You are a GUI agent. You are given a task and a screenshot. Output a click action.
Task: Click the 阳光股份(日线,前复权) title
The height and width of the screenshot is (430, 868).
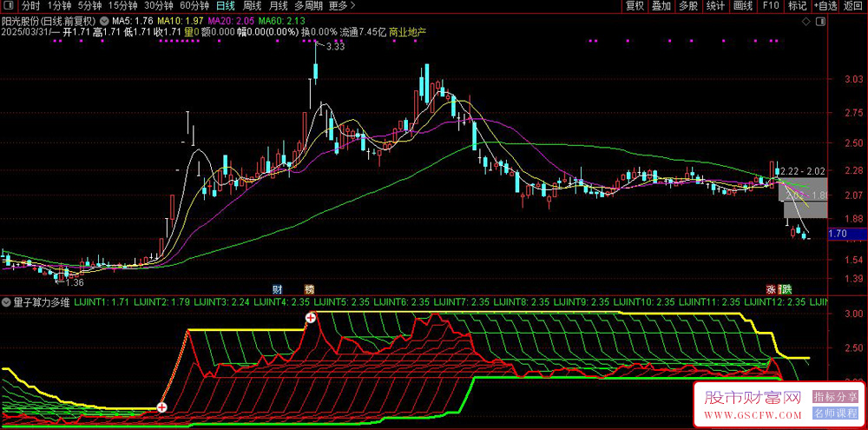click(x=49, y=21)
